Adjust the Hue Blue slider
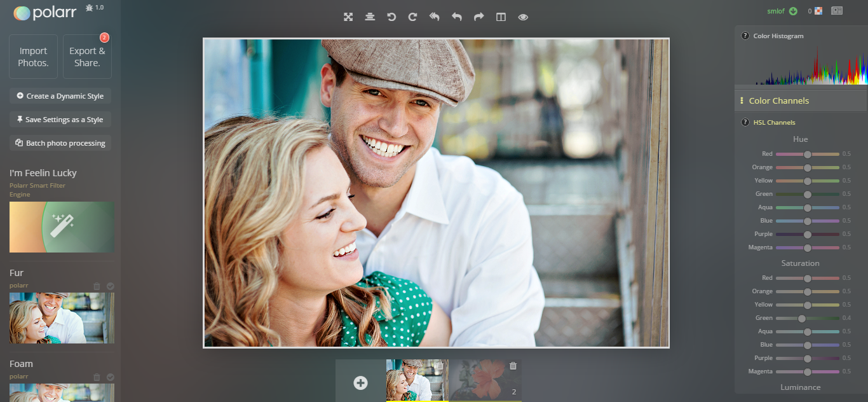Screen dimensions: 868x402 pyautogui.click(x=808, y=221)
